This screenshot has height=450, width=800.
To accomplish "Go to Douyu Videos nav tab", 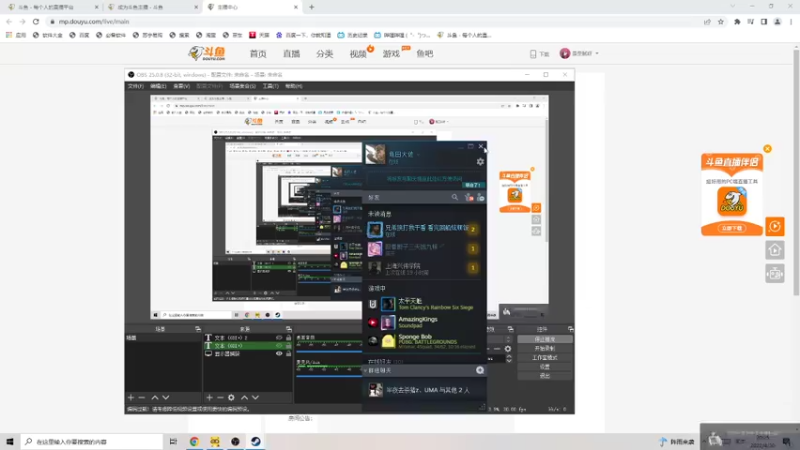I will coord(358,54).
